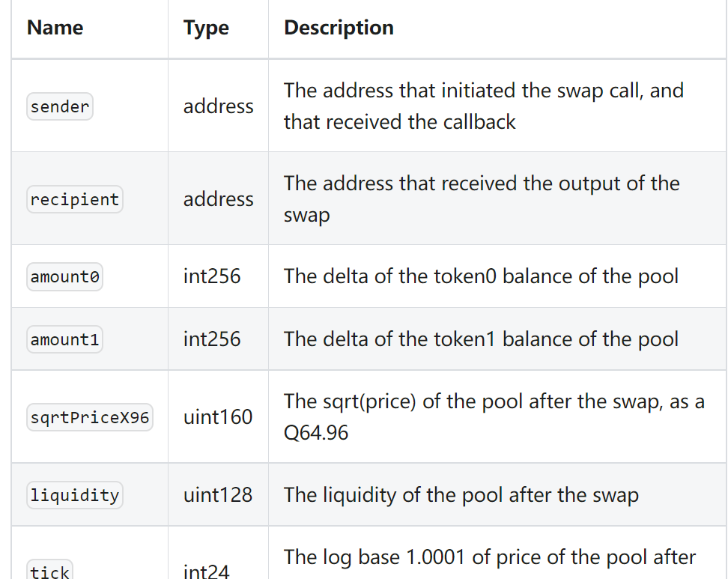This screenshot has height=579, width=728.
Task: Click the Name column header
Action: pos(55,28)
